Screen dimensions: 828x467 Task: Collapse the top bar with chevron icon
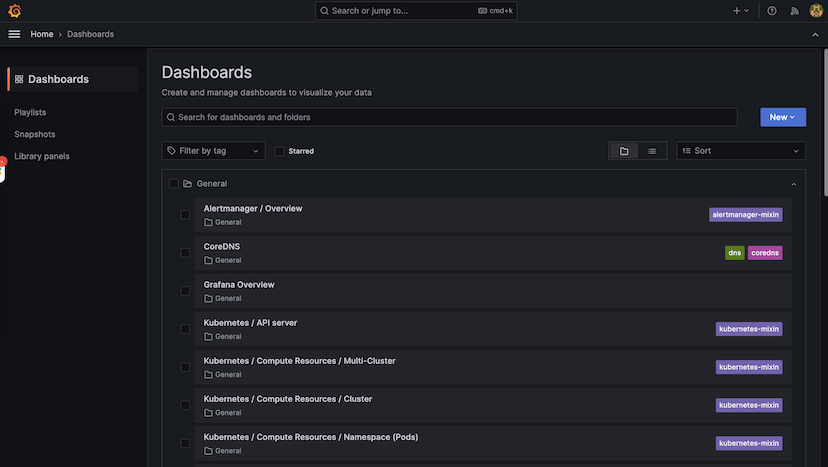(815, 35)
